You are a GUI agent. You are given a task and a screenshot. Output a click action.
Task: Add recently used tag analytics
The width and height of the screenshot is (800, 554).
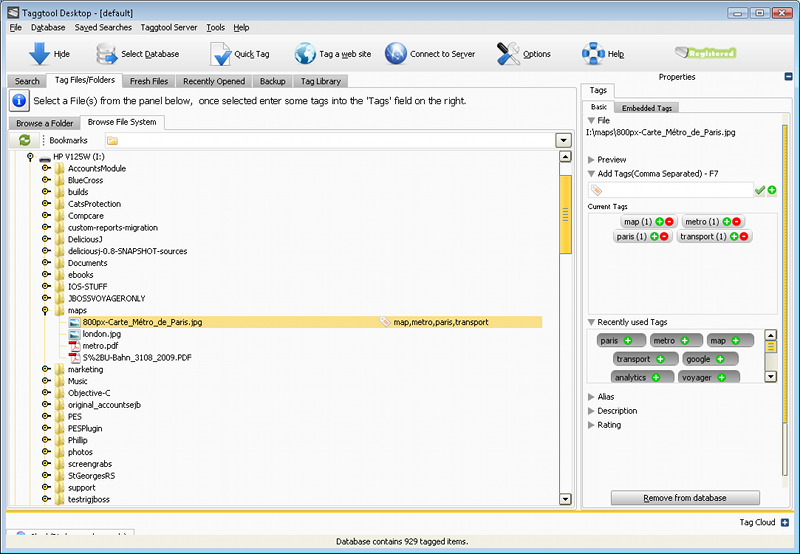coord(656,377)
